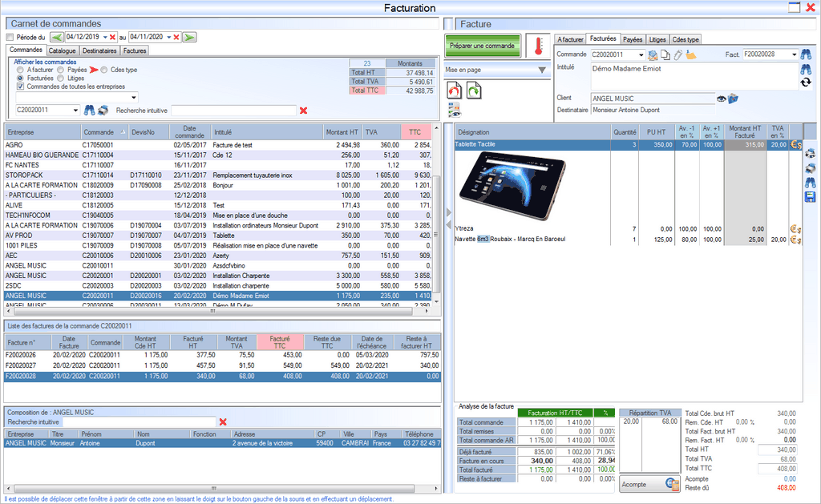Click the orders list vertical scrollbar
This screenshot has height=504, width=821.
(436, 216)
